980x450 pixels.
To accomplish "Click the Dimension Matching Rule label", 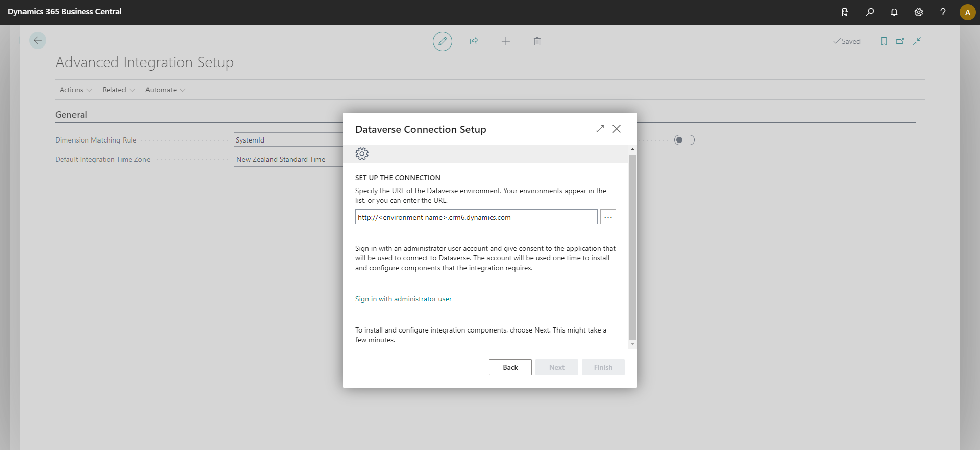I will (96, 140).
